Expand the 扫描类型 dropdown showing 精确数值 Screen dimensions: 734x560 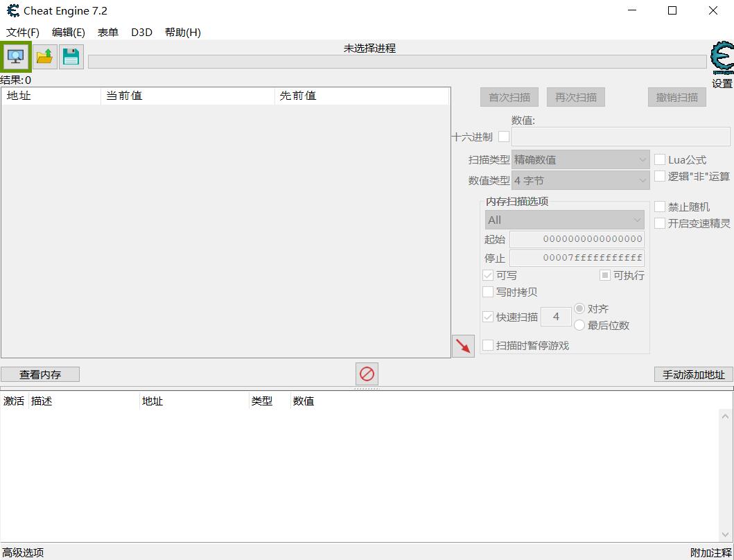[580, 159]
